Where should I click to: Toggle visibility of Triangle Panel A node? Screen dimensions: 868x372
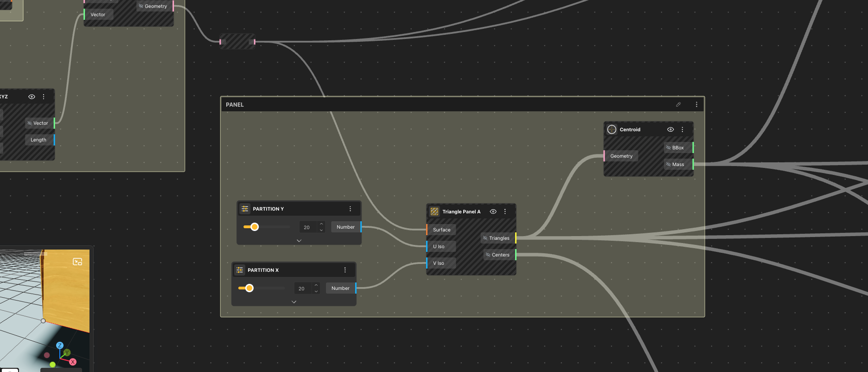493,212
